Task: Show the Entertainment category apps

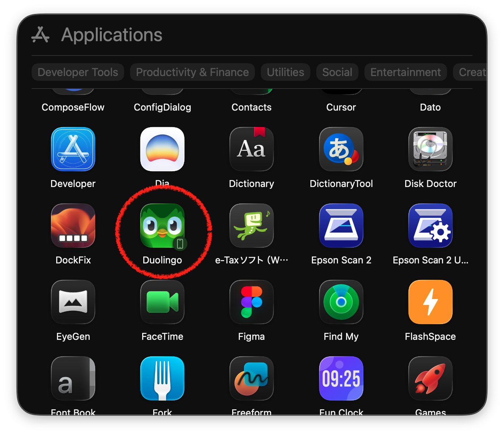Action: pyautogui.click(x=406, y=72)
